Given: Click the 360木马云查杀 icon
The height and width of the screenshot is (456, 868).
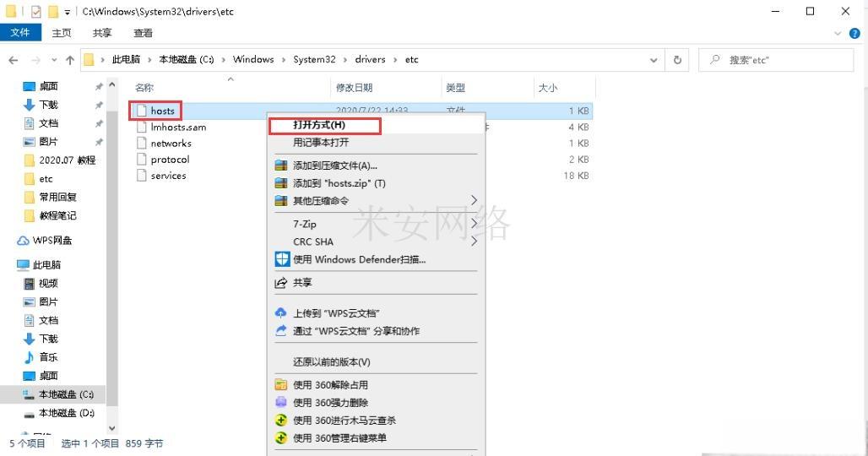Looking at the screenshot, I should 281,420.
